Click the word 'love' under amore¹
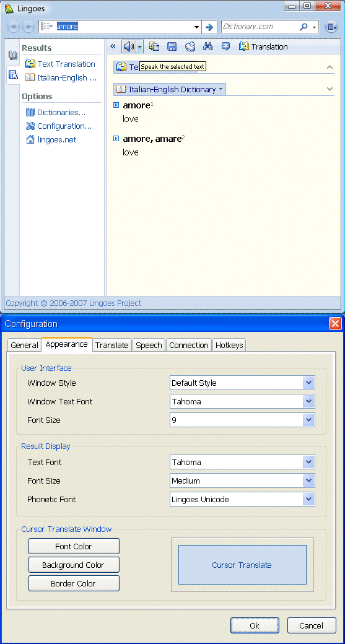Image resolution: width=345 pixels, height=644 pixels. tap(131, 119)
